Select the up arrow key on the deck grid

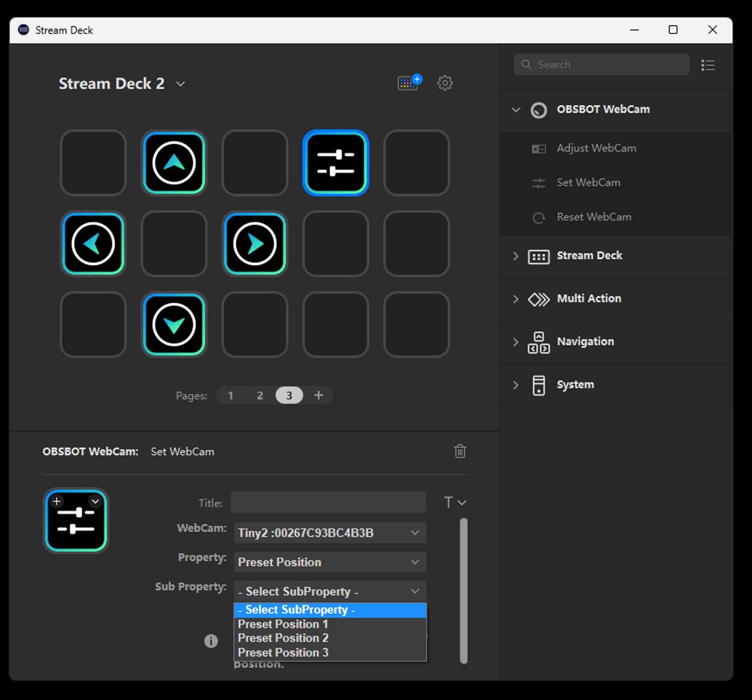174,162
